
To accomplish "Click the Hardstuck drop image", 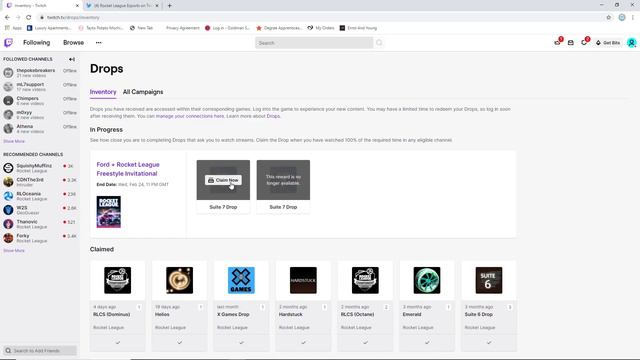I will pos(303,280).
